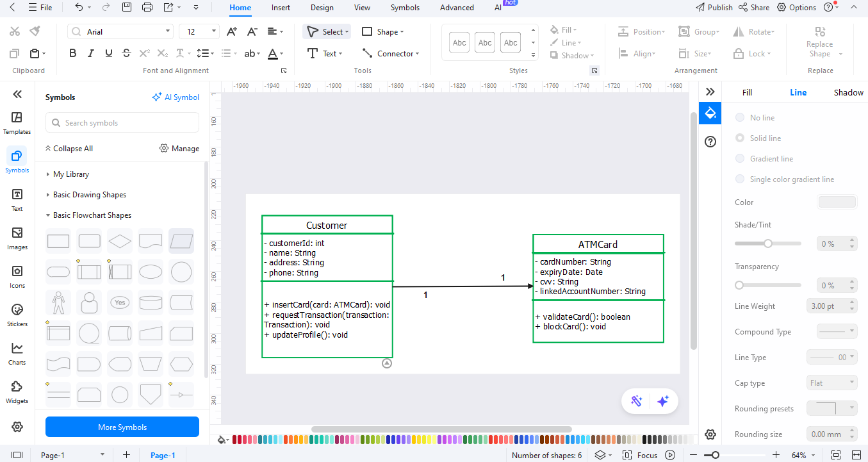Select the No line radio option
The image size is (868, 462).
[x=740, y=118]
